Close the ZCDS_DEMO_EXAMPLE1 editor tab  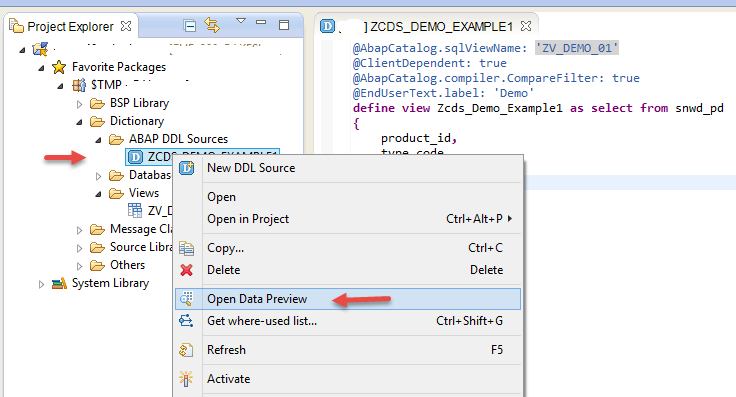[526, 26]
